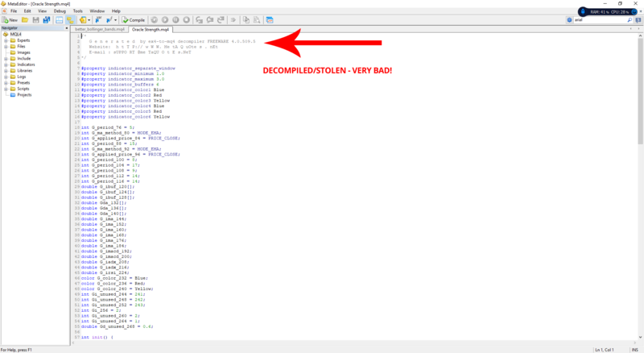Click the Save All toolbar icon
The height and width of the screenshot is (353, 644).
click(47, 20)
